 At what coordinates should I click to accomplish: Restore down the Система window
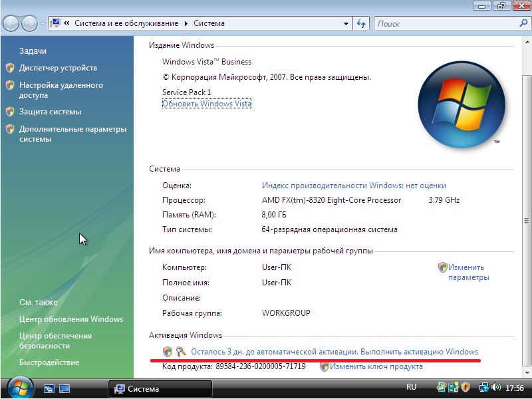(x=501, y=5)
